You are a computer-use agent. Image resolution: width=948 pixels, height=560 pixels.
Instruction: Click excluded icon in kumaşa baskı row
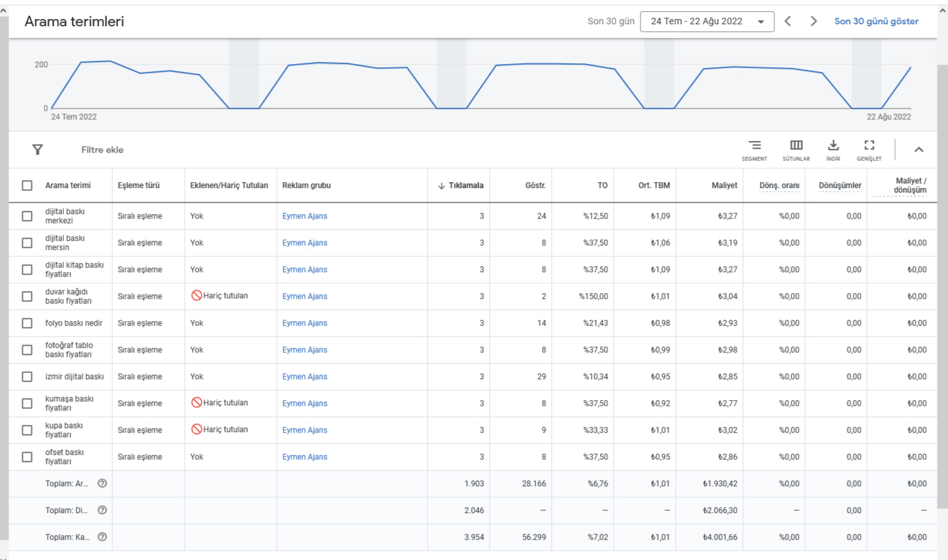(196, 403)
